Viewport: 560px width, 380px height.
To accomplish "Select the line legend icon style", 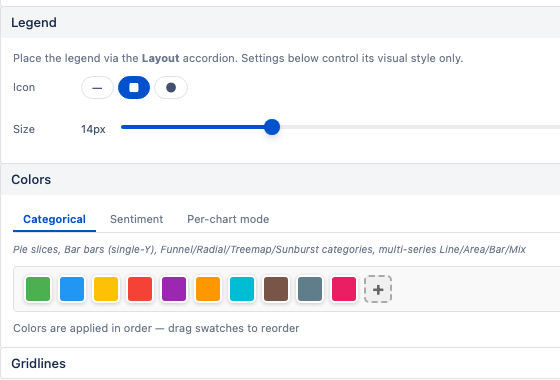I will tap(97, 88).
